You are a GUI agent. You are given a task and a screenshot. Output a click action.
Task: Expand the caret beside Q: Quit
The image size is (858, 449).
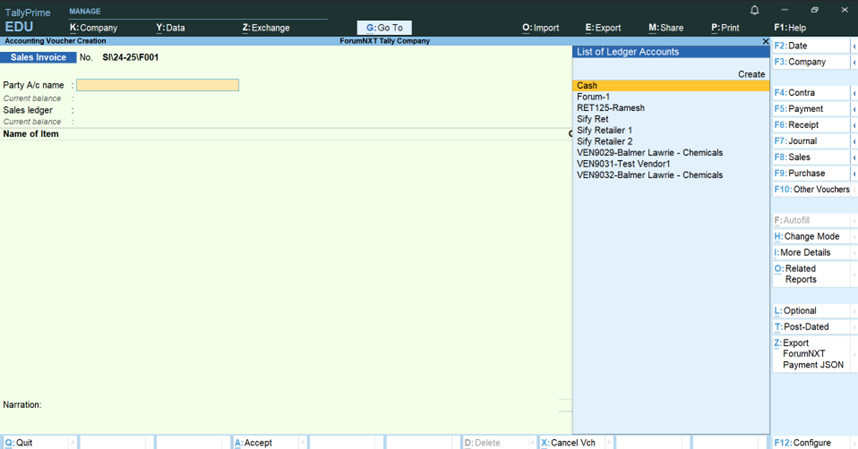[x=73, y=442]
